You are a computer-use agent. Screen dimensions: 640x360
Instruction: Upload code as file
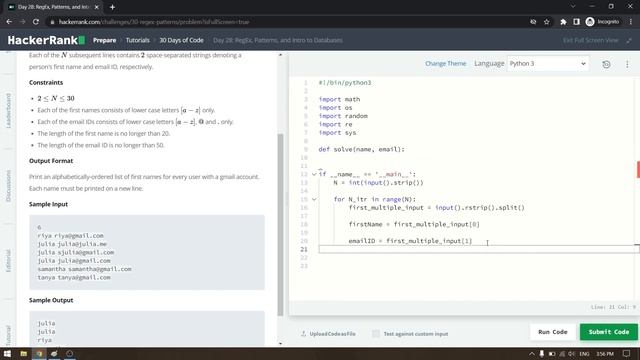point(328,333)
